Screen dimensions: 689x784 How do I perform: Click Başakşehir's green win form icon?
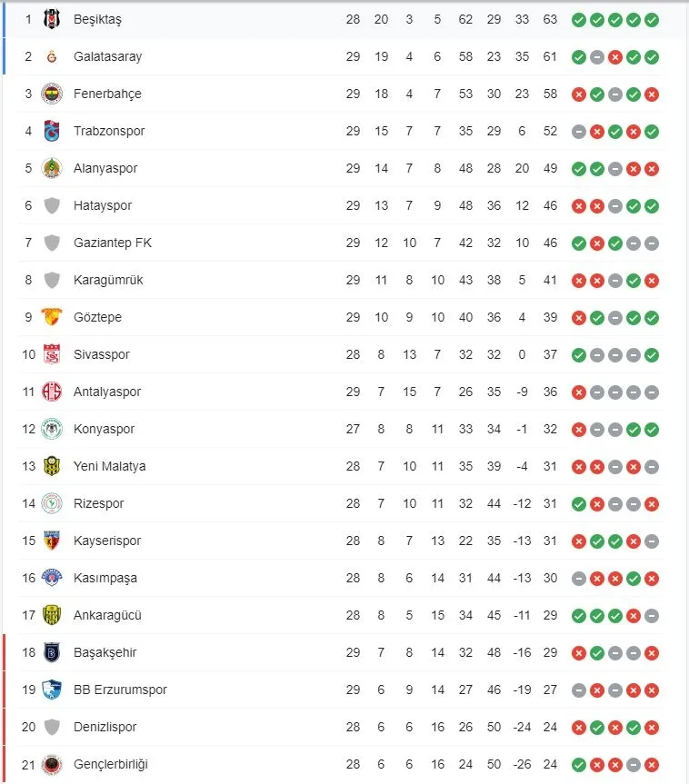tap(596, 652)
